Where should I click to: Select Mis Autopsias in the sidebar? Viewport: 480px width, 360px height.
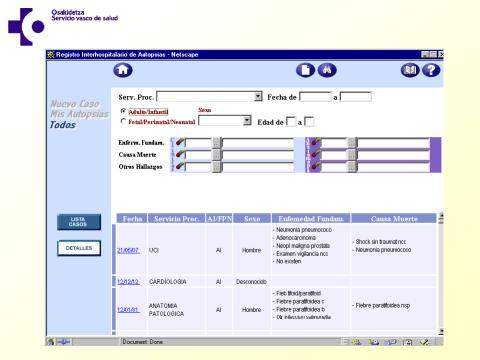79,114
